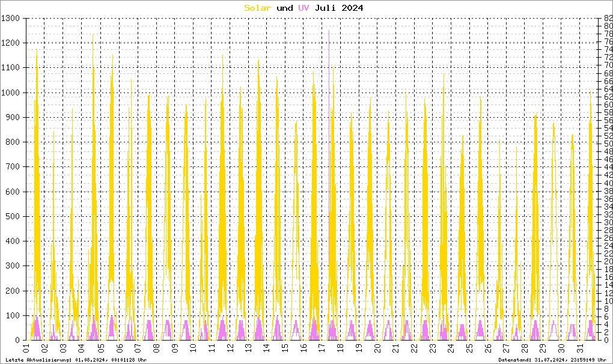The height and width of the screenshot is (364, 613).
Task: Click day 24 on the date axis
Action: point(451,348)
